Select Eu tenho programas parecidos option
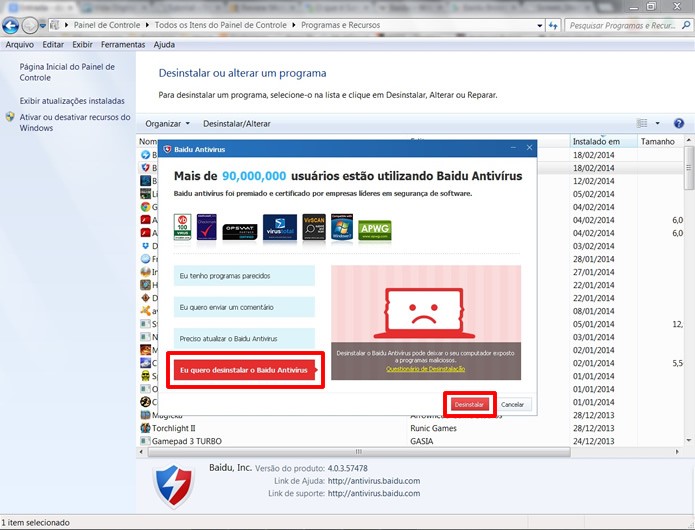The height and width of the screenshot is (530, 695). click(x=244, y=276)
